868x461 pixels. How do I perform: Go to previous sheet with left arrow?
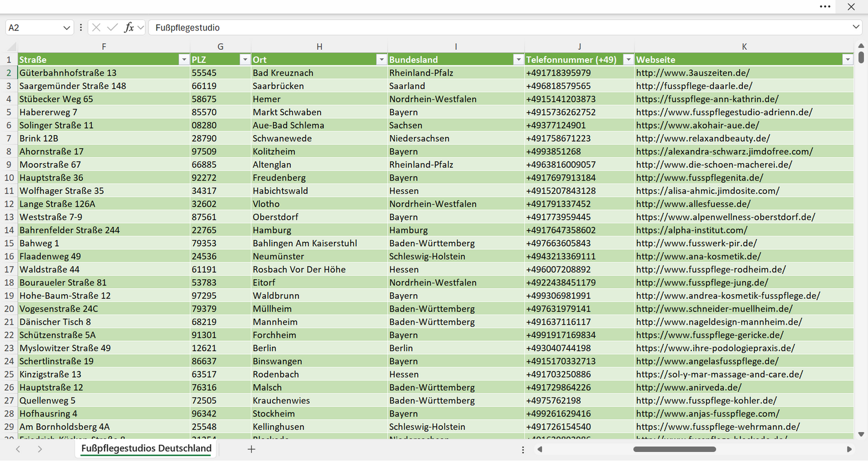[x=18, y=449]
